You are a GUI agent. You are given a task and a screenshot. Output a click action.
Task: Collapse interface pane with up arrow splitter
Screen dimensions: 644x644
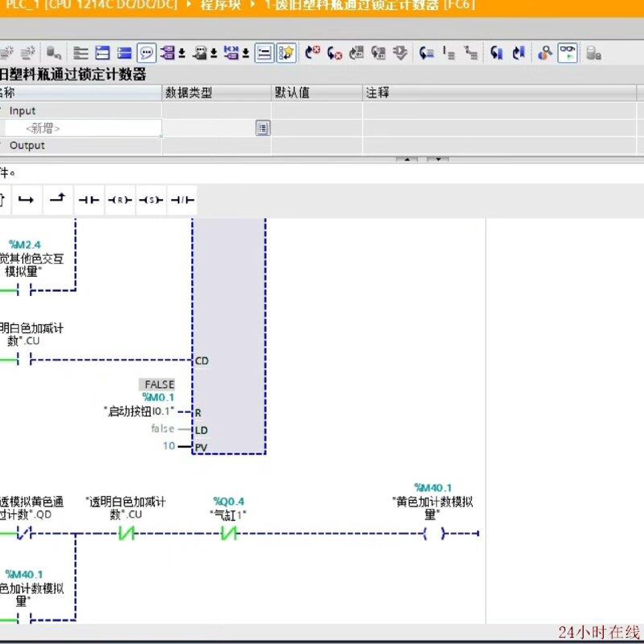coord(407,159)
